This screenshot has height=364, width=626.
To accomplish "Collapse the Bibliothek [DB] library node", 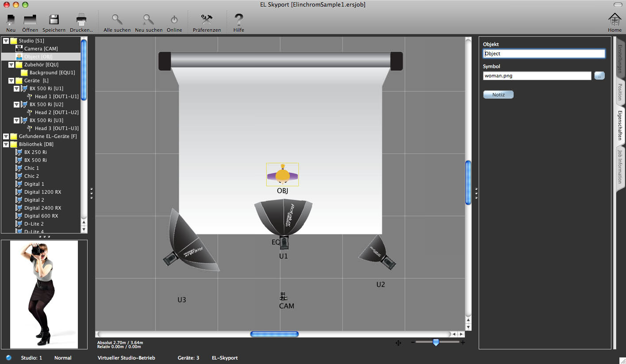I will [x=6, y=144].
